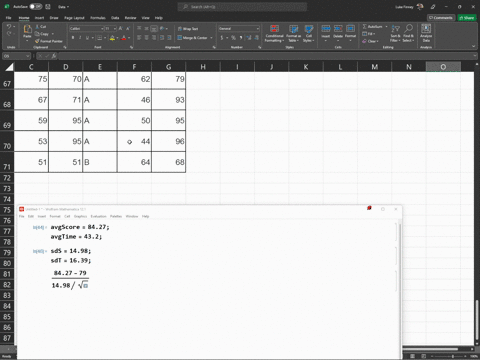480x360 pixels.
Task: Click the yellow Fill Color swatch
Action: coord(112,38)
